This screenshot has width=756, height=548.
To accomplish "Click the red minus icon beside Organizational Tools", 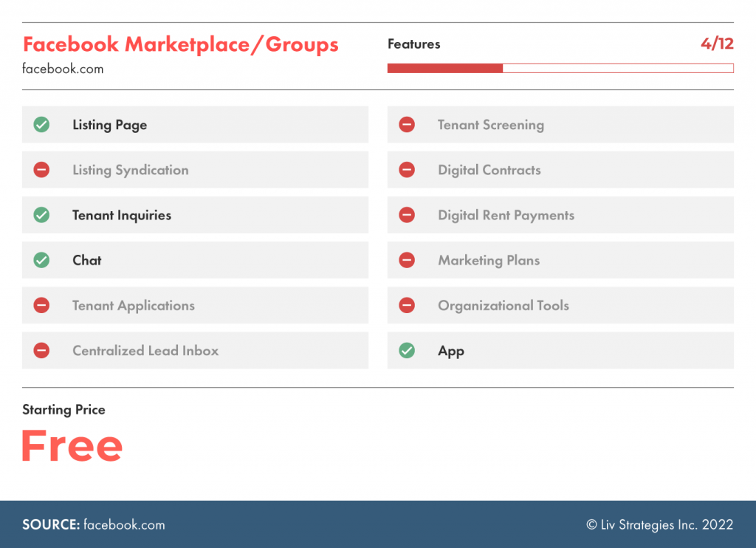I will pos(407,305).
